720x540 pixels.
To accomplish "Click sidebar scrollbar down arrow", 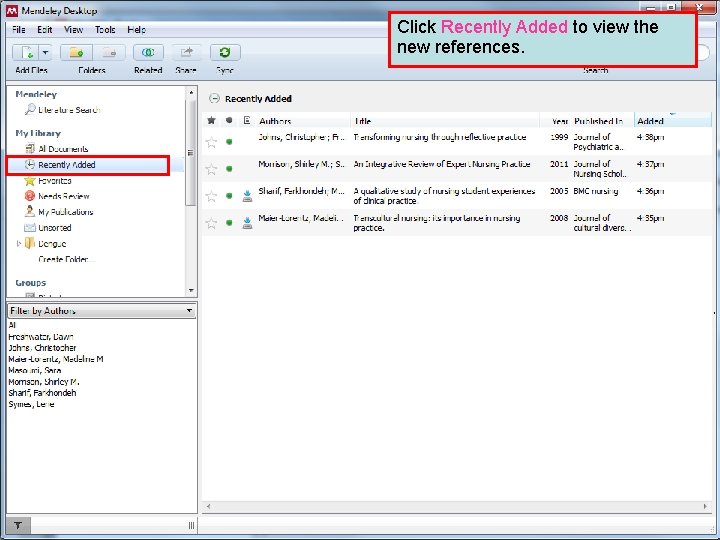I will [x=191, y=291].
